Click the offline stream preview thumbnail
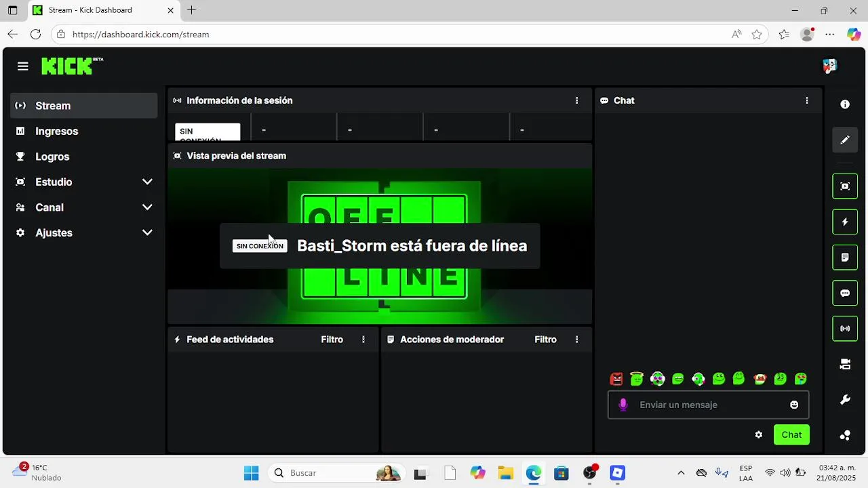868x488 pixels. pyautogui.click(x=380, y=246)
